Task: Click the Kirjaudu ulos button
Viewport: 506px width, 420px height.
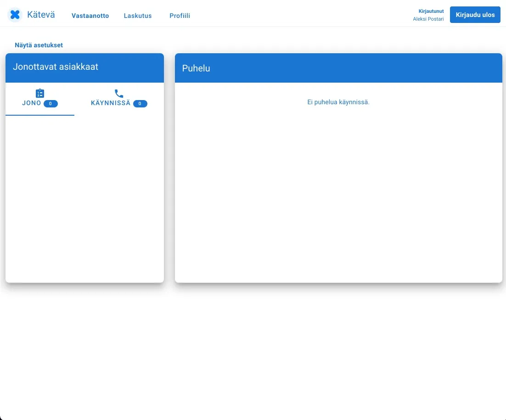Action: 475,15
